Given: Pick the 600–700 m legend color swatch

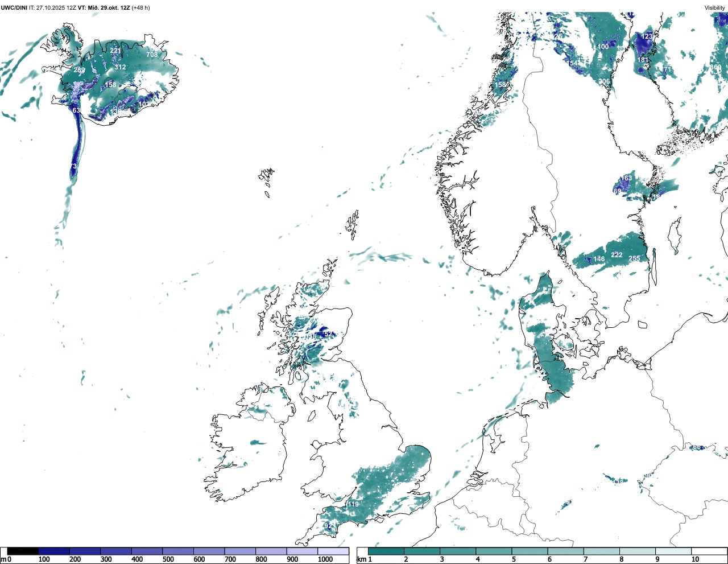Looking at the screenshot, I should [x=209, y=551].
